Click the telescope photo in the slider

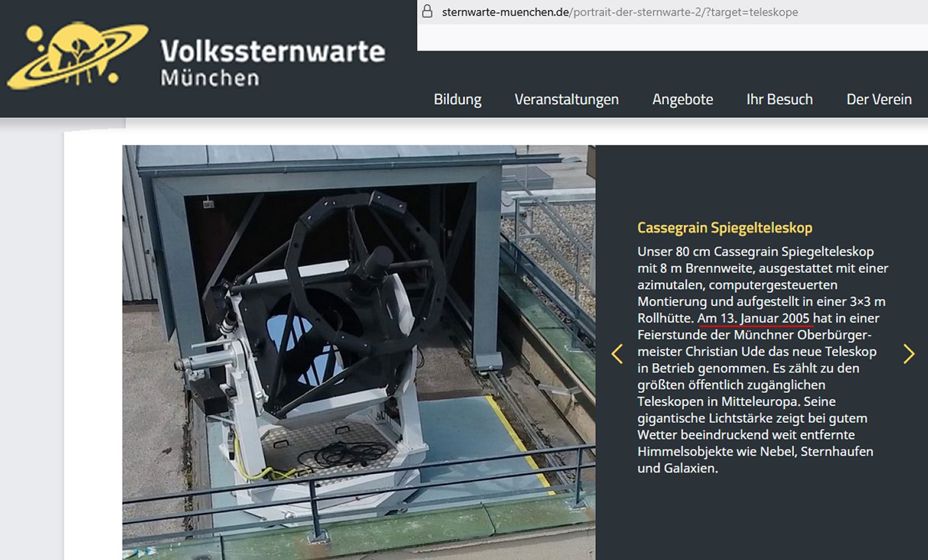pos(358,351)
